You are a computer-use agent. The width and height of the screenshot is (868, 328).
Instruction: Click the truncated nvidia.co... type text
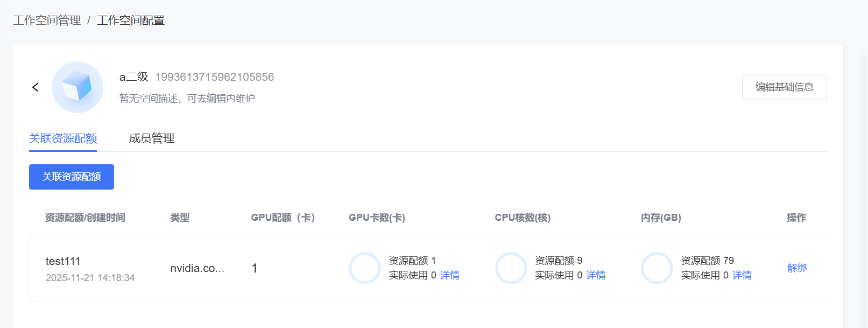[x=197, y=268]
